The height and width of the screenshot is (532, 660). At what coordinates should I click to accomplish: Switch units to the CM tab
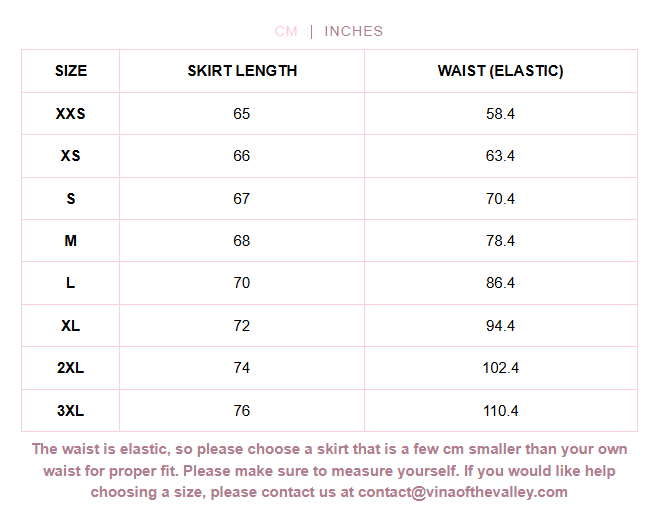[286, 31]
